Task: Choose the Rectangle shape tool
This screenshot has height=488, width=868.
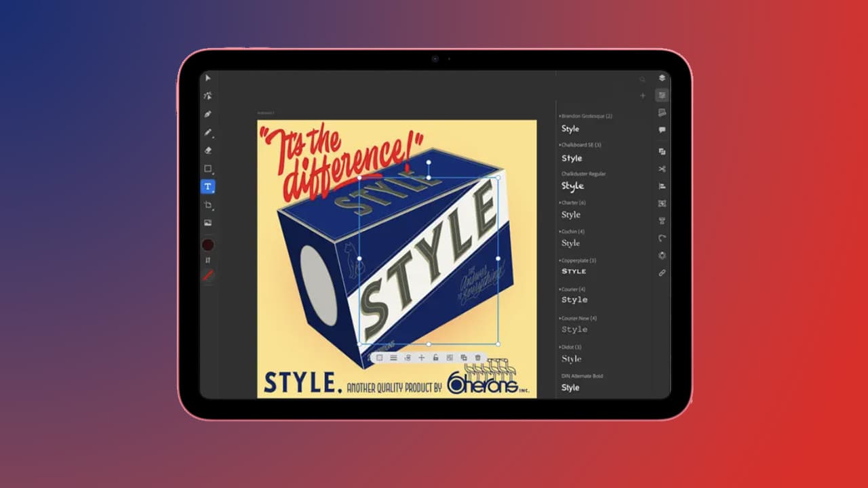Action: pyautogui.click(x=208, y=169)
